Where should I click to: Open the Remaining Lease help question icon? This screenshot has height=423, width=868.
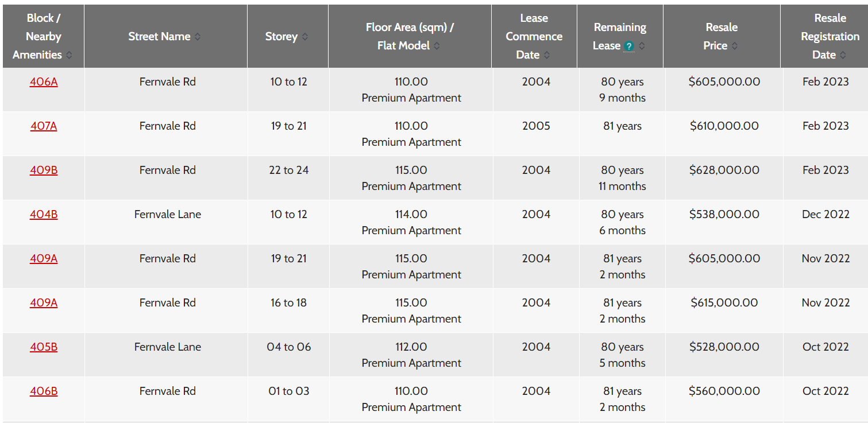pos(629,46)
